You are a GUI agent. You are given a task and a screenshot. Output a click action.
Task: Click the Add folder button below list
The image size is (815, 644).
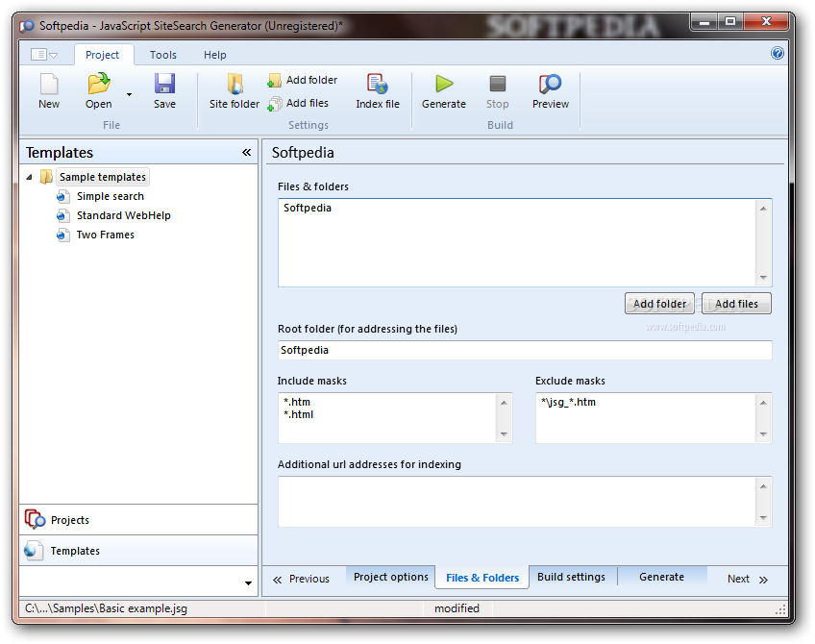pyautogui.click(x=659, y=304)
